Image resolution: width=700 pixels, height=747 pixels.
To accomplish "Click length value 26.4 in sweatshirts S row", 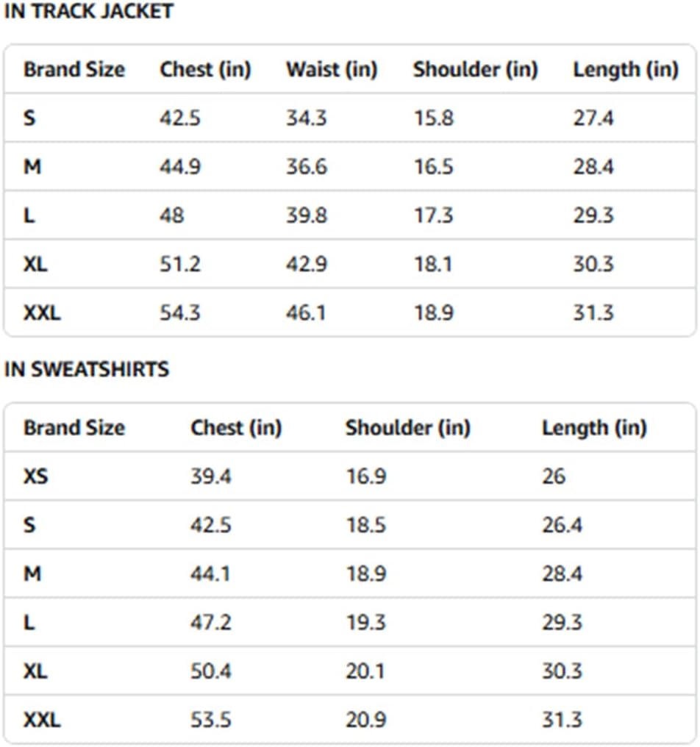I will point(562,525).
